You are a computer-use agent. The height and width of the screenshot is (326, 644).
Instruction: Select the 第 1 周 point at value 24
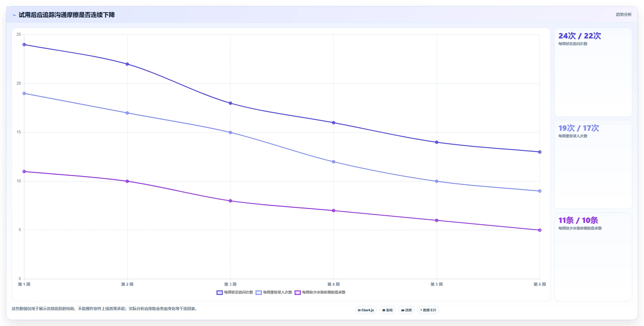(x=24, y=44)
